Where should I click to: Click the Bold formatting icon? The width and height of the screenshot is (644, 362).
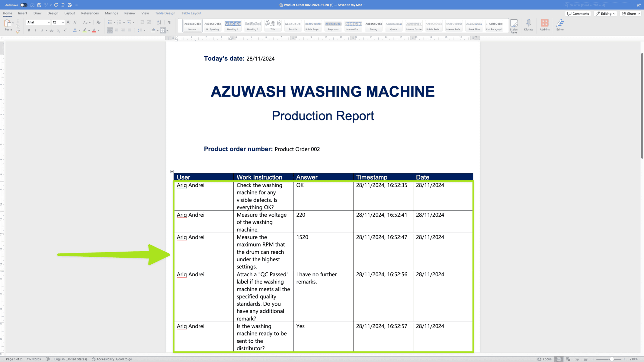(29, 30)
